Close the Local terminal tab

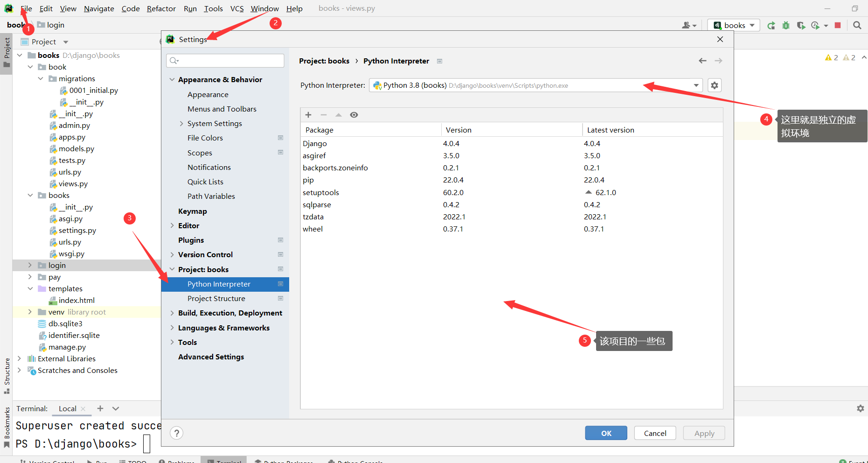pos(83,409)
